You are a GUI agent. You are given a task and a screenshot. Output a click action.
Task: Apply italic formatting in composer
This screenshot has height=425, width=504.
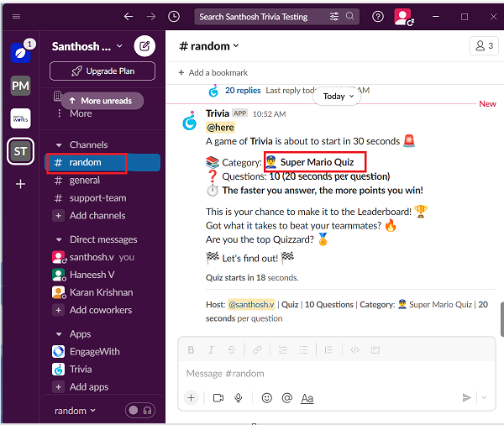pos(211,349)
